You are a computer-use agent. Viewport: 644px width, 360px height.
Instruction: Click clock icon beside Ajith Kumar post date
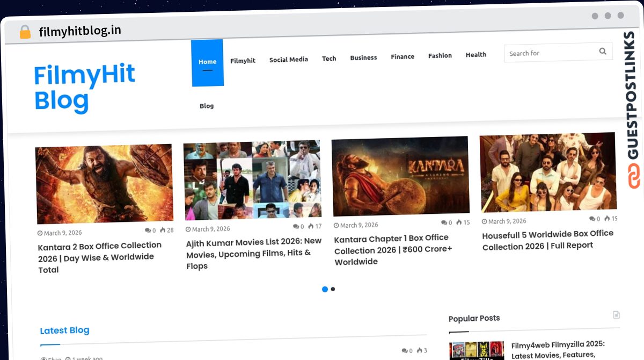tap(188, 229)
